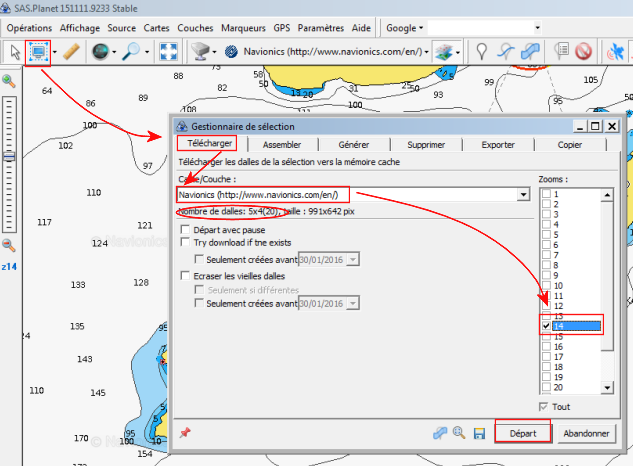
Task: Add a new path marker
Action: click(506, 52)
